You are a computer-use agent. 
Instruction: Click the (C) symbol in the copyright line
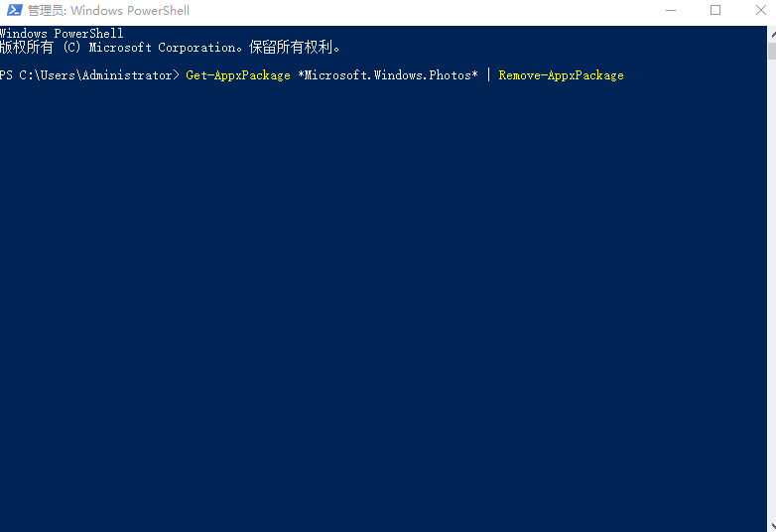pos(71,48)
